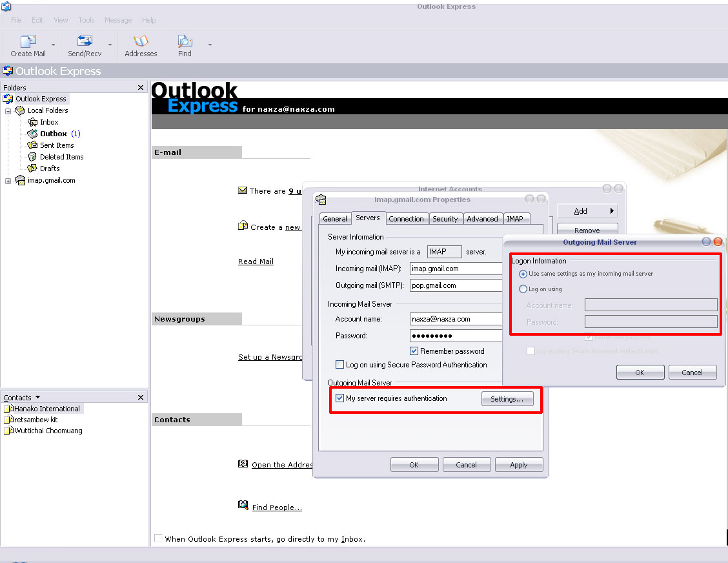Switch to the IMAP tab
The width and height of the screenshot is (728, 563).
click(515, 219)
